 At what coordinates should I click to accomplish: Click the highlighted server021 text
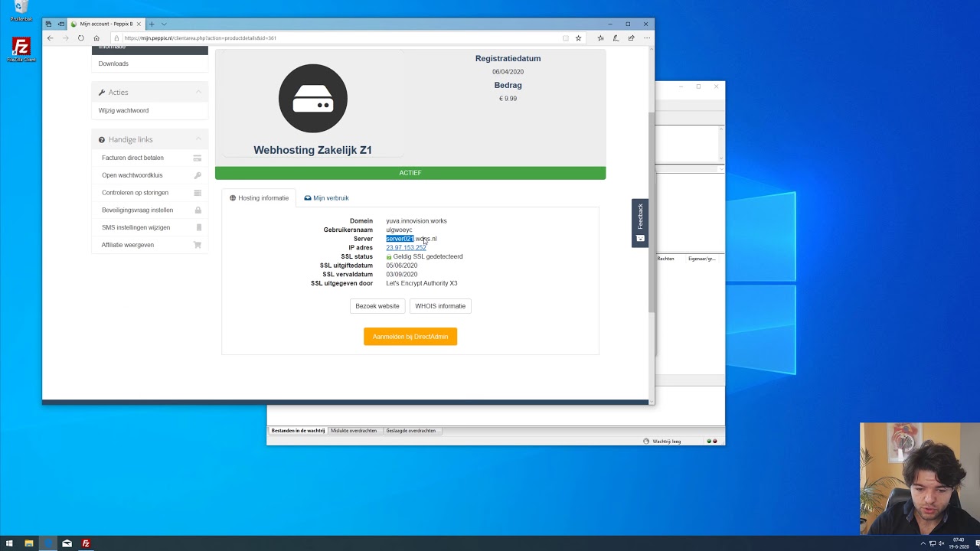(x=400, y=239)
